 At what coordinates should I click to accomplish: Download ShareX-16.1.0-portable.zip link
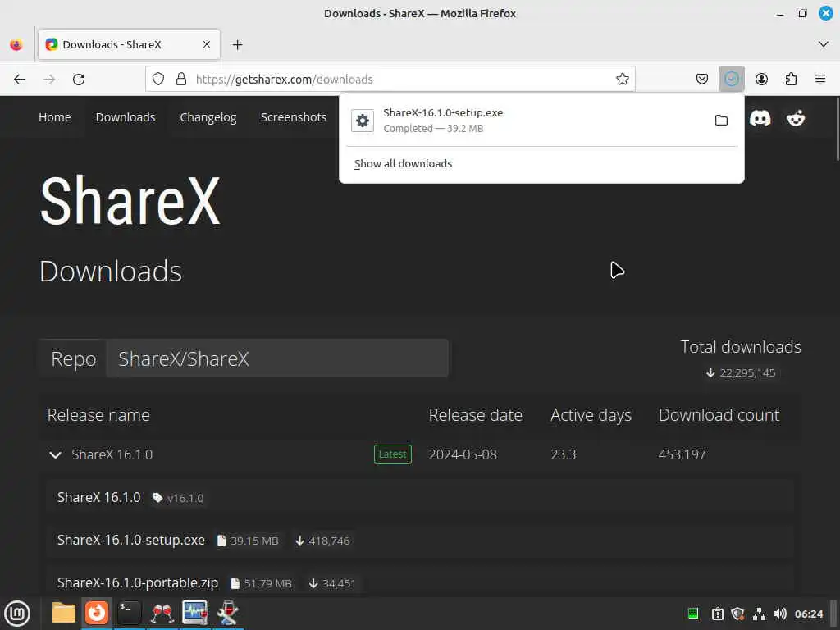pos(138,583)
